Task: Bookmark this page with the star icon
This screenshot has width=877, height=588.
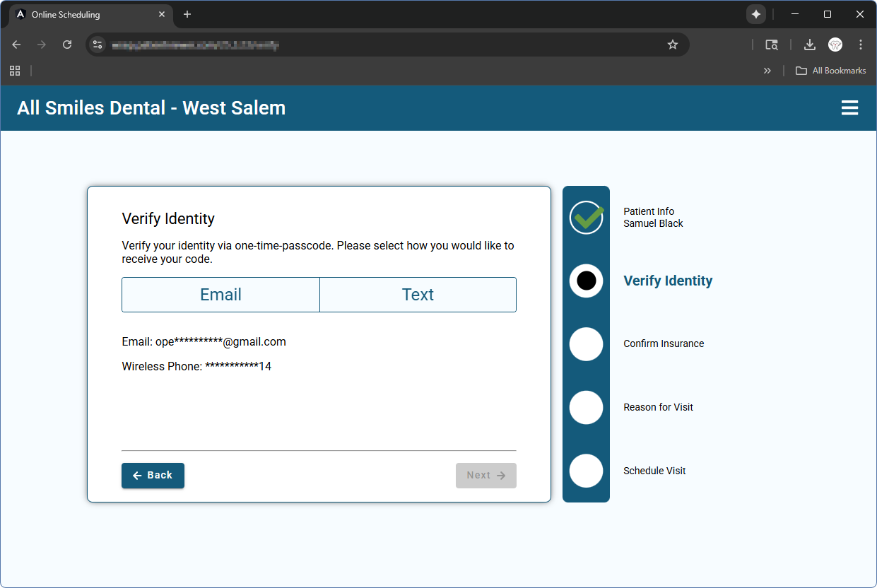Action: pyautogui.click(x=672, y=45)
